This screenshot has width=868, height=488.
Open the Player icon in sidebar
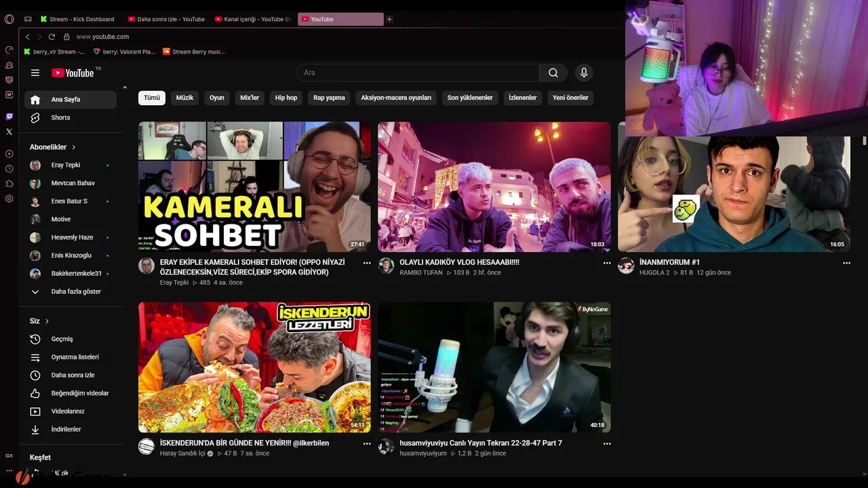point(9,154)
